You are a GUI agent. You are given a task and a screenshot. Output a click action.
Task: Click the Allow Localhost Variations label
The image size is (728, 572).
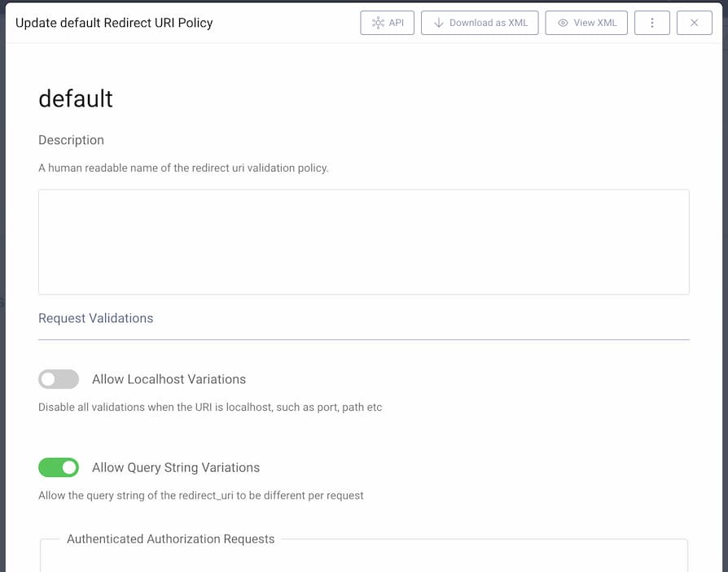(169, 379)
